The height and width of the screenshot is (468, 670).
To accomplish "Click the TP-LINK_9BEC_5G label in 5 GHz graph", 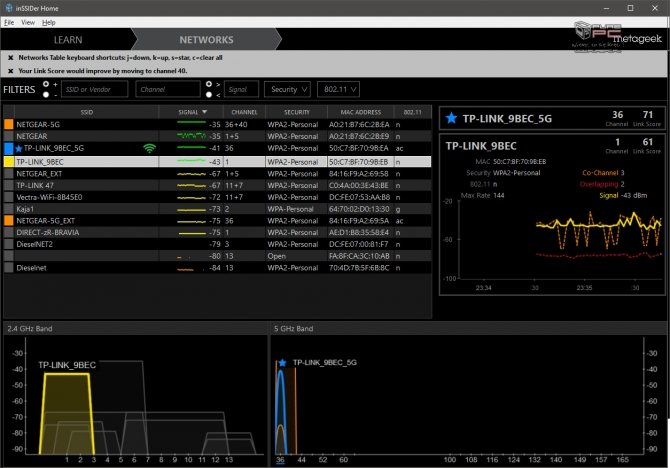I will [324, 362].
